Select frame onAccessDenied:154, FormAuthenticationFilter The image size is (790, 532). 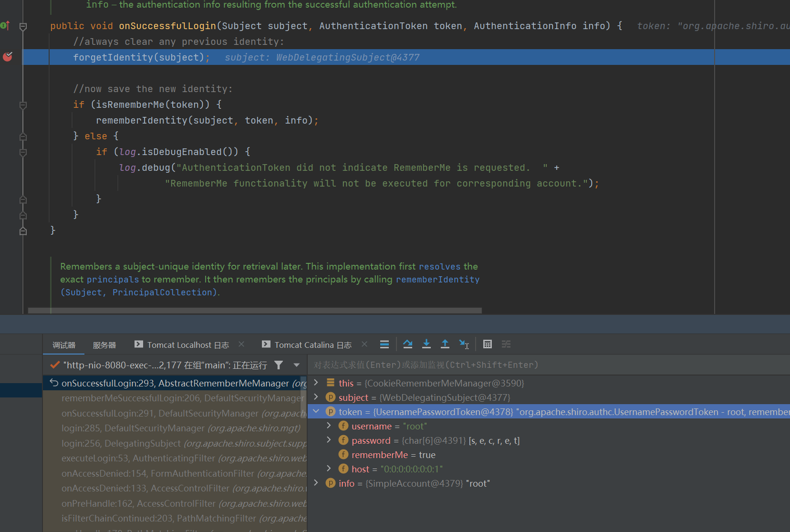point(175,473)
